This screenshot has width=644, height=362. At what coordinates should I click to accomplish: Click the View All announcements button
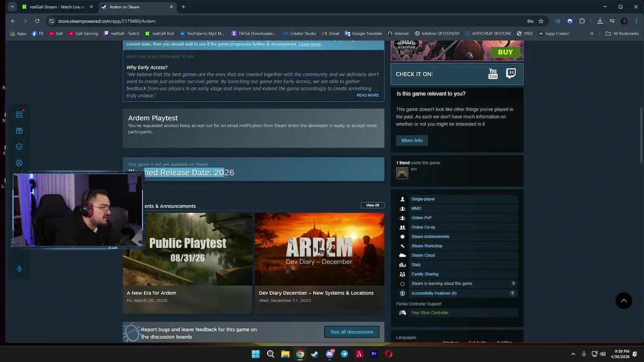click(x=372, y=205)
